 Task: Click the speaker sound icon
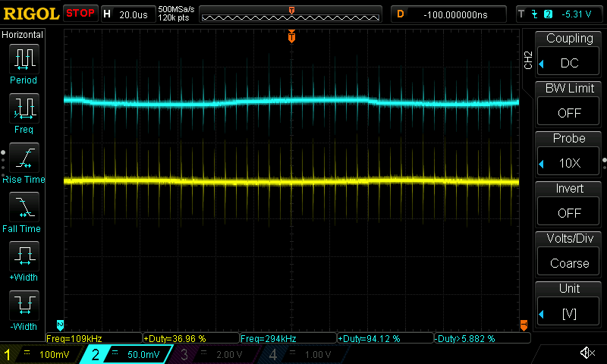[x=587, y=353]
